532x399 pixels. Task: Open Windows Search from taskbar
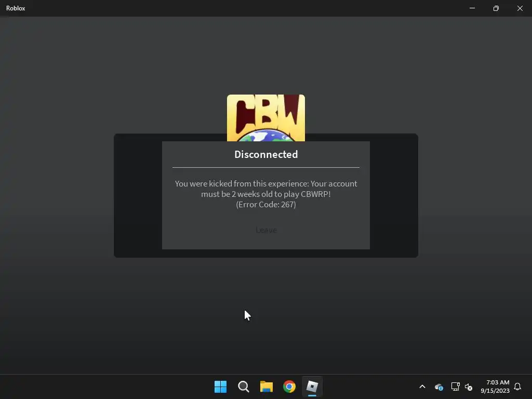click(x=243, y=387)
